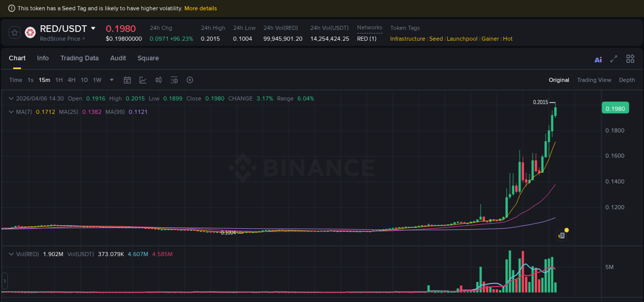Open the go-to-date calendar icon
Image resolution: width=644 pixels, height=302 pixels.
[127, 80]
